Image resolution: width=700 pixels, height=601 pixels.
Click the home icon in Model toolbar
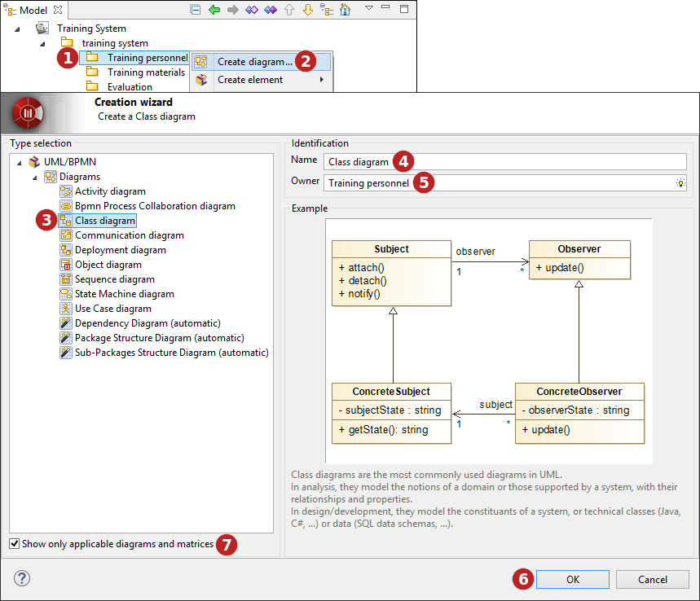pyautogui.click(x=346, y=10)
